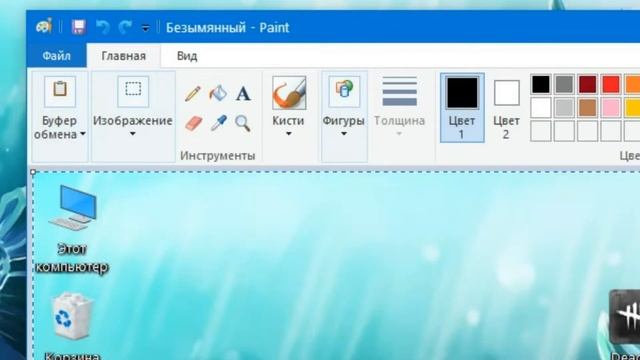Click the Инструменты group label
The width and height of the screenshot is (640, 360).
(218, 156)
